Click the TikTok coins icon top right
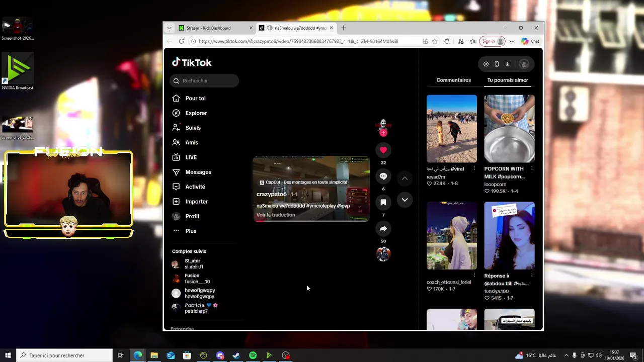The width and height of the screenshot is (644, 362). 486,64
